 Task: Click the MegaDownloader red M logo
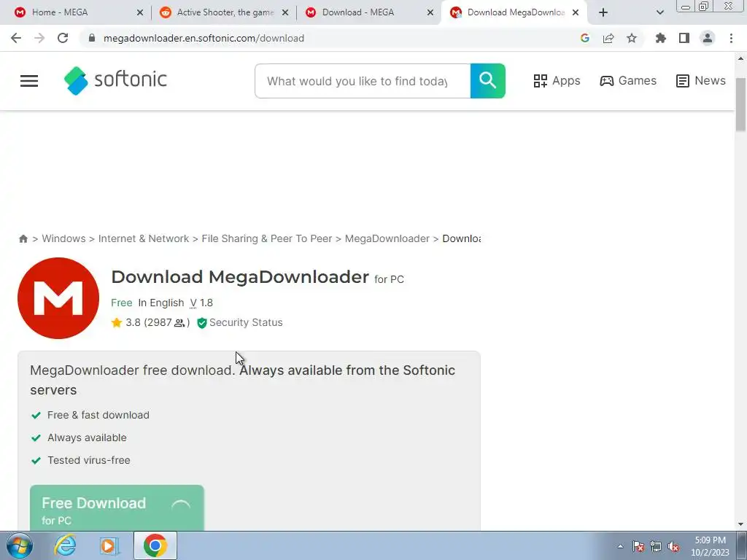(58, 298)
